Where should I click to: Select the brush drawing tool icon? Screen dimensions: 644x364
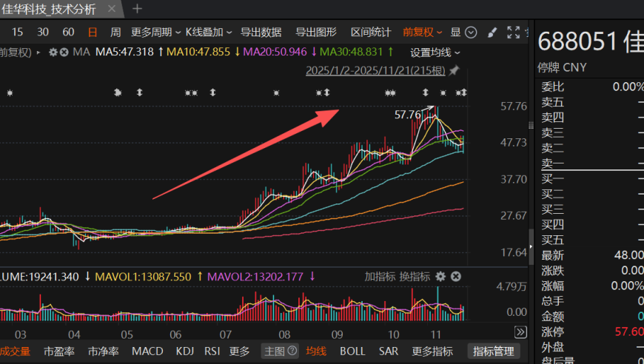(x=492, y=33)
